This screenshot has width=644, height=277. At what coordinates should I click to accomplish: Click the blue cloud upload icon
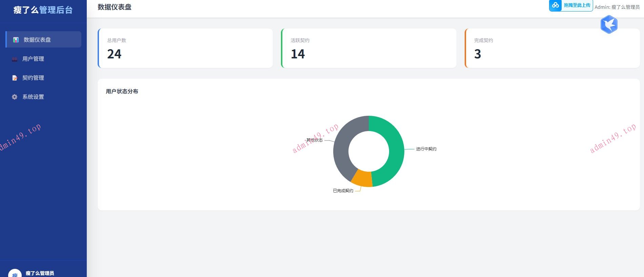[x=555, y=5]
